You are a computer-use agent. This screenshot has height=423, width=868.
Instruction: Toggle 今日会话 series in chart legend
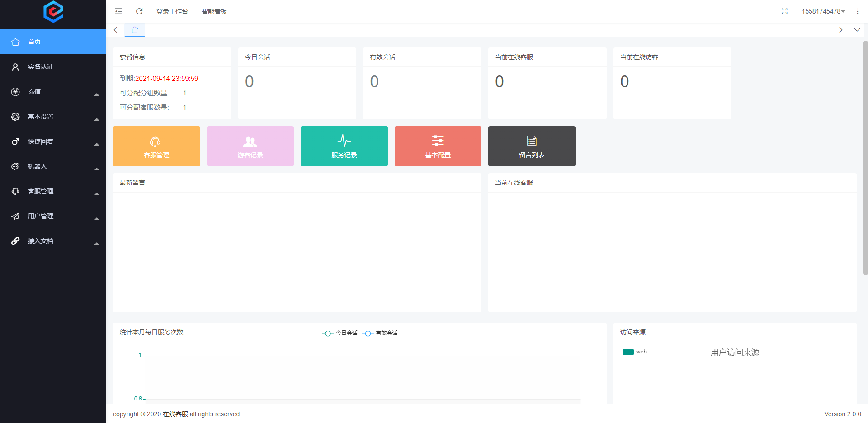click(x=340, y=333)
